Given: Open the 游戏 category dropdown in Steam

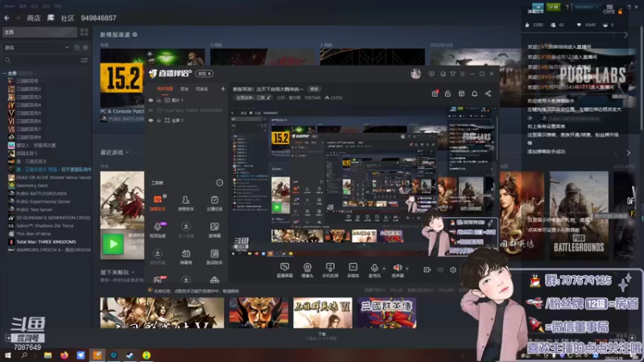Looking at the screenshot, I should [36, 47].
